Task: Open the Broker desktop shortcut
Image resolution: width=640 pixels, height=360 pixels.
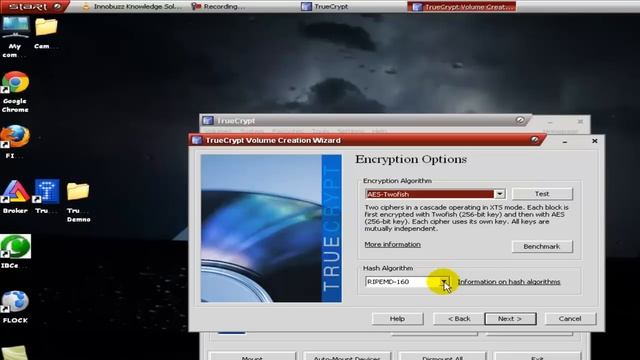Action: click(15, 197)
